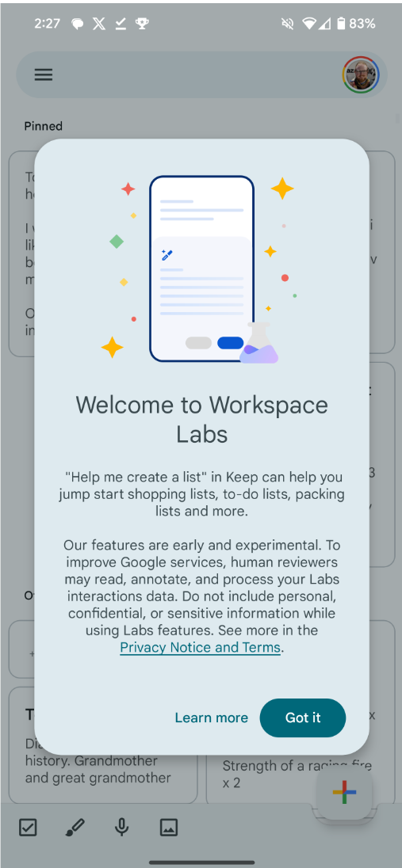This screenshot has height=868, width=402.
Task: Open the hamburger navigation menu
Action: (x=44, y=74)
